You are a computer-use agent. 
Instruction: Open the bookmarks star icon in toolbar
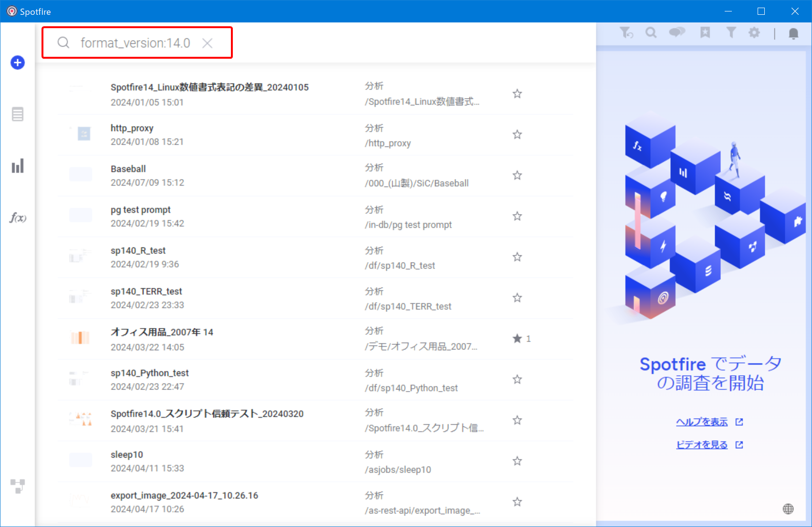coord(705,32)
